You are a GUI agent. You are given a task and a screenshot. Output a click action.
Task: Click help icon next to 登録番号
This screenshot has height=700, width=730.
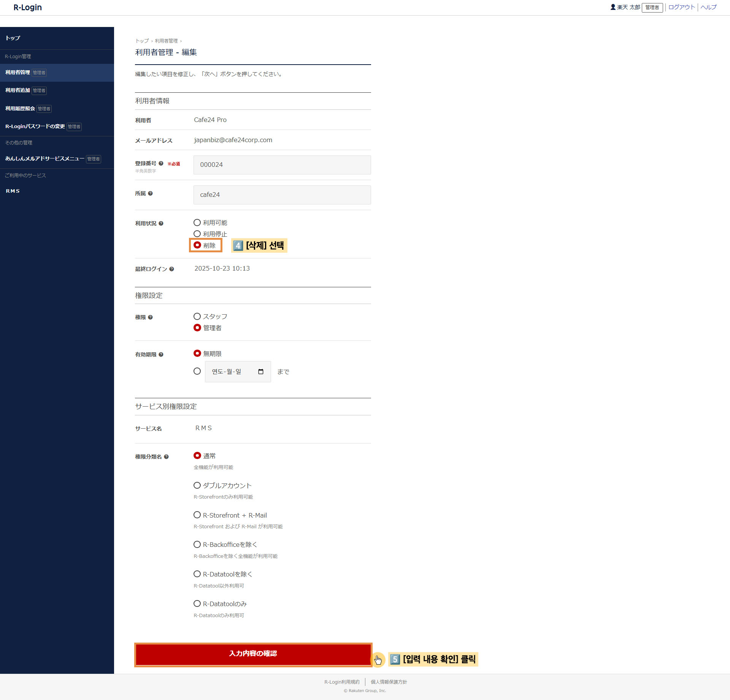[x=161, y=163]
